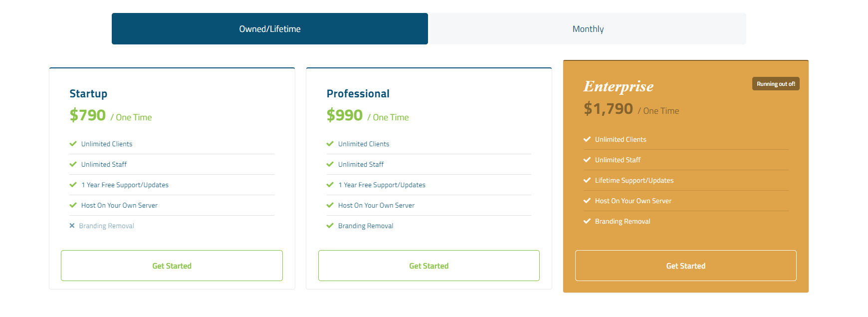The image size is (868, 317).
Task: Switch to the Owned/Lifetime pricing tab
Action: click(x=269, y=29)
